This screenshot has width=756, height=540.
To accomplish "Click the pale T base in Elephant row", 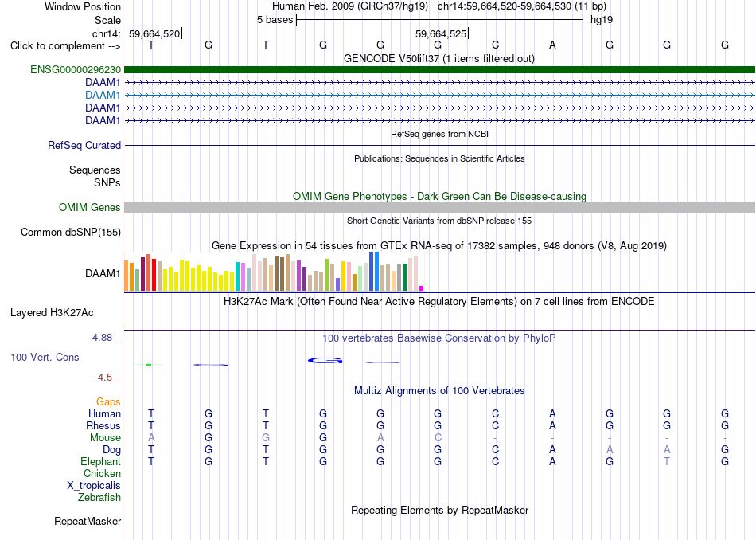I will pos(667,461).
